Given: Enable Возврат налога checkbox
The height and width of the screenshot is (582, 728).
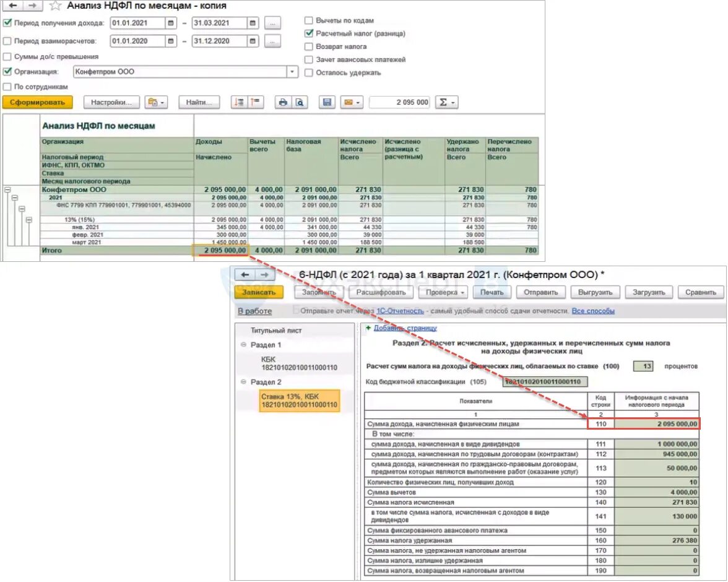Looking at the screenshot, I should coord(308,46).
